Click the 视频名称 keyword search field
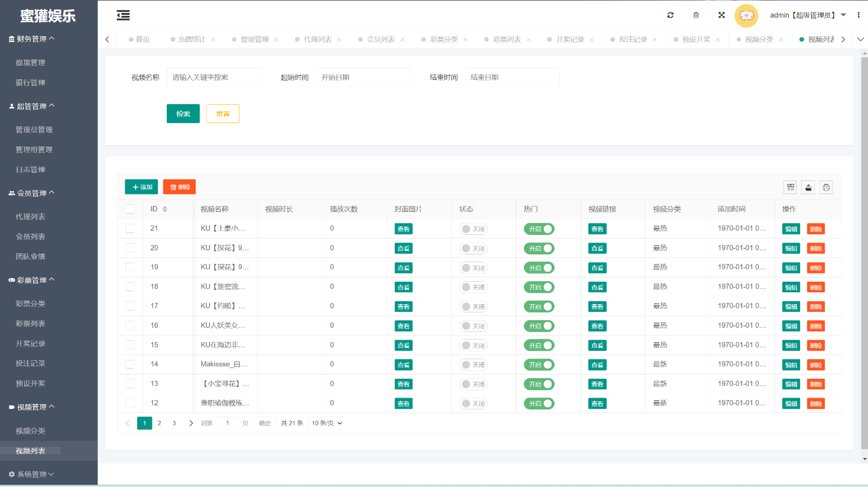The width and height of the screenshot is (868, 487). coord(214,78)
